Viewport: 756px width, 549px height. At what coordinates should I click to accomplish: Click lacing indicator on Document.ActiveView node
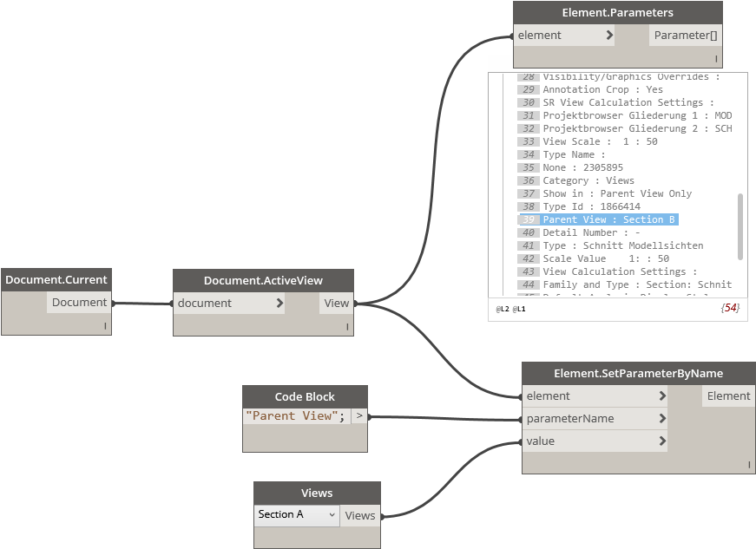[346, 327]
